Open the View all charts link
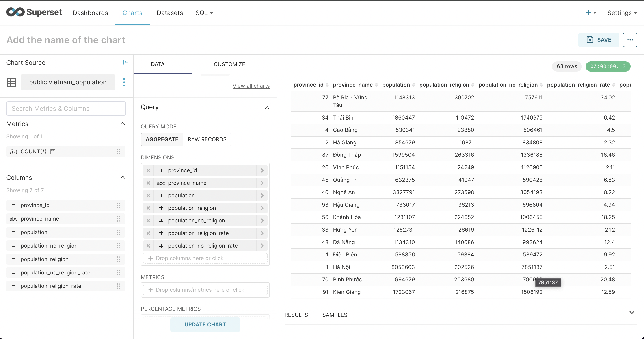 [x=251, y=86]
